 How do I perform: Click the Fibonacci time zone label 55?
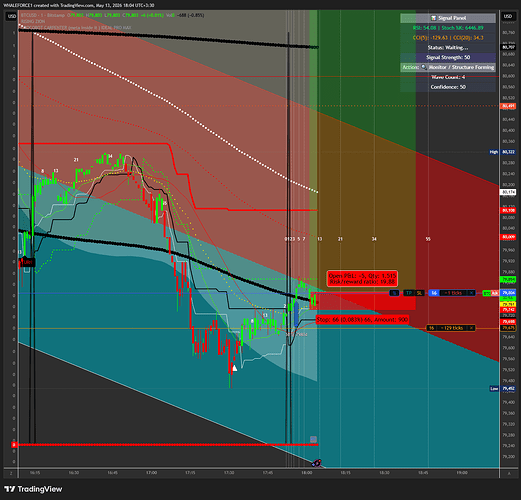[x=428, y=239]
